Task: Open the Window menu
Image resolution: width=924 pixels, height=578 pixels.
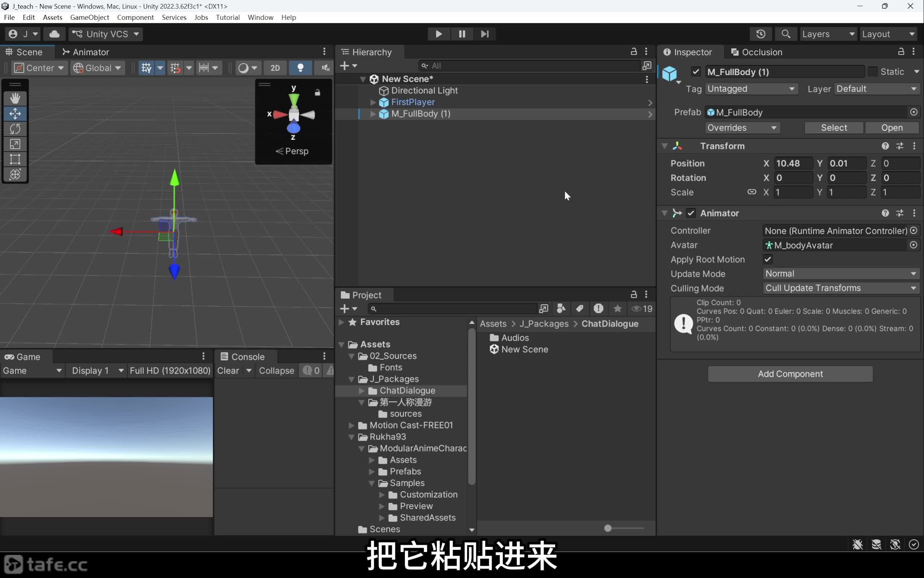Action: 260,17
